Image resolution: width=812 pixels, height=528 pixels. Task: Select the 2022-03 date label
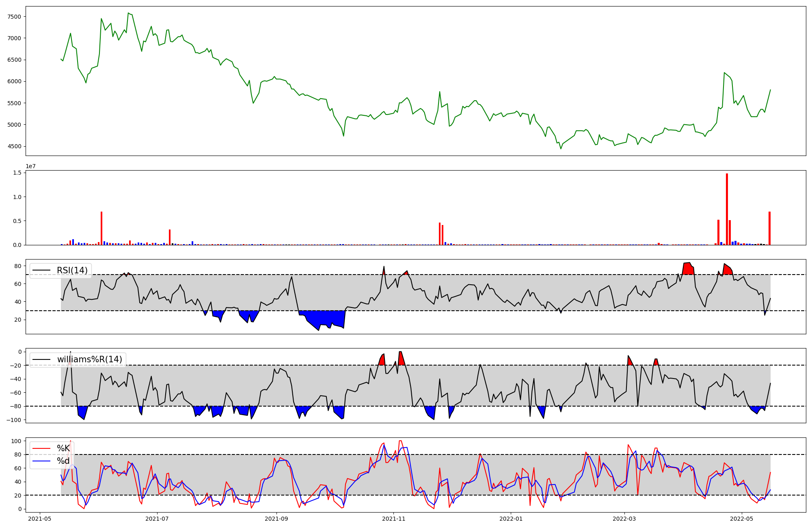click(624, 519)
